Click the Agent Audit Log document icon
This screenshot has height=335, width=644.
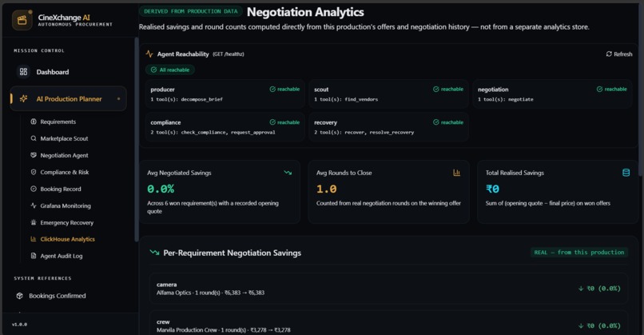[x=34, y=256]
